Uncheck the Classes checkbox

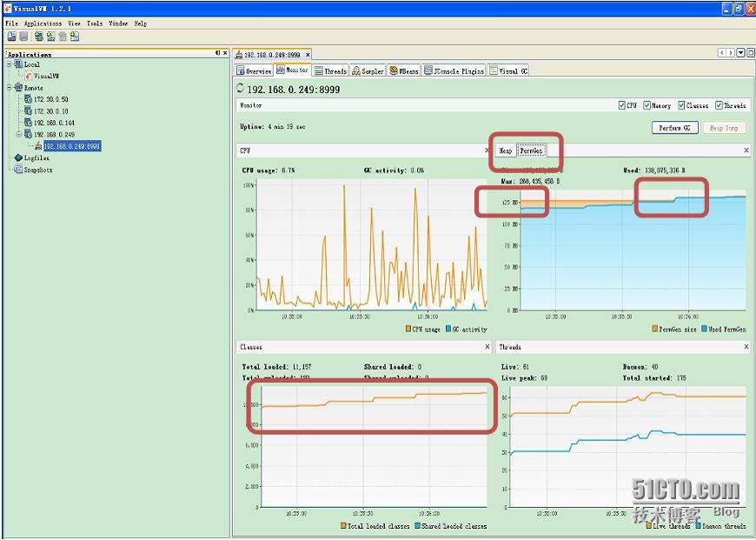click(681, 105)
